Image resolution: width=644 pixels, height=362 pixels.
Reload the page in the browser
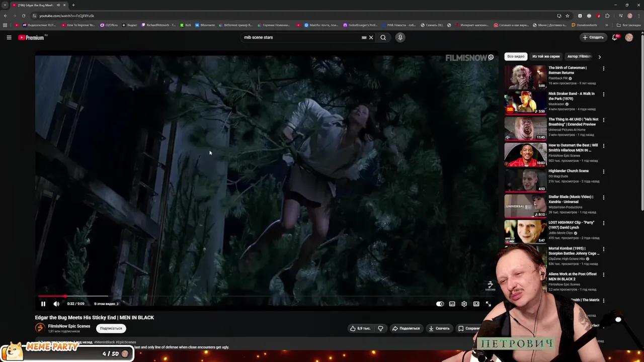tap(23, 16)
